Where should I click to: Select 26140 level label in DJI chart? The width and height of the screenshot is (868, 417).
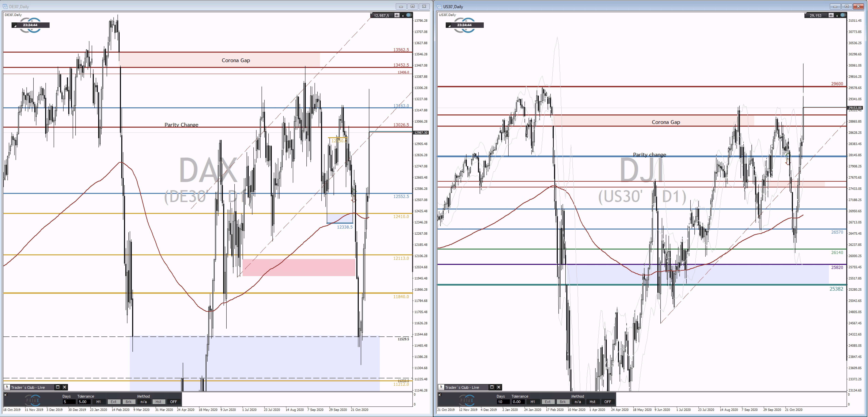pyautogui.click(x=837, y=252)
